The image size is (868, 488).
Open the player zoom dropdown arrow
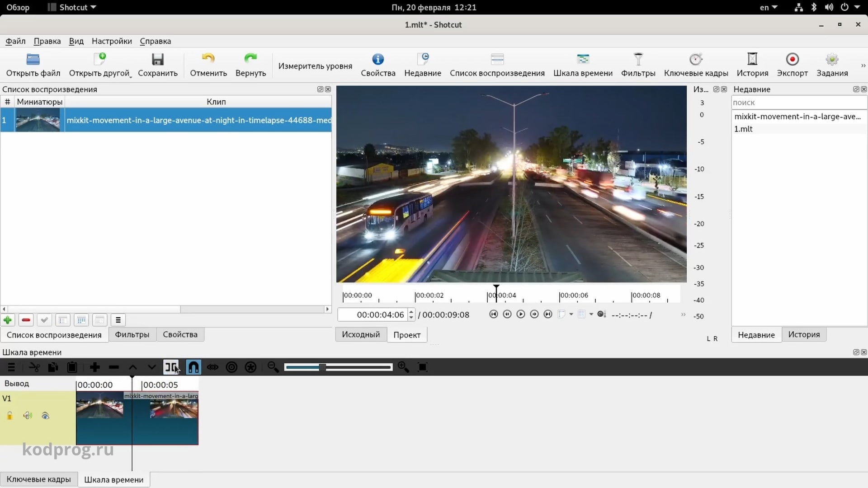click(571, 314)
